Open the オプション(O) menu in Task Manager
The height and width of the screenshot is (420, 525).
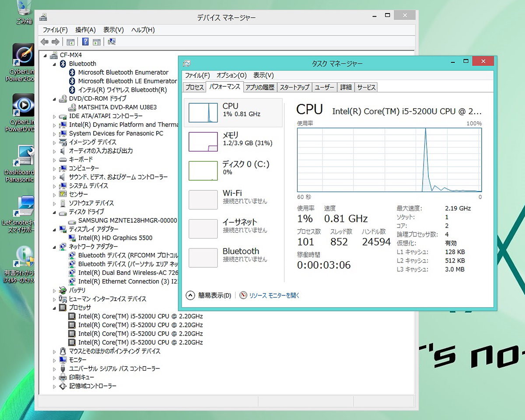point(231,76)
